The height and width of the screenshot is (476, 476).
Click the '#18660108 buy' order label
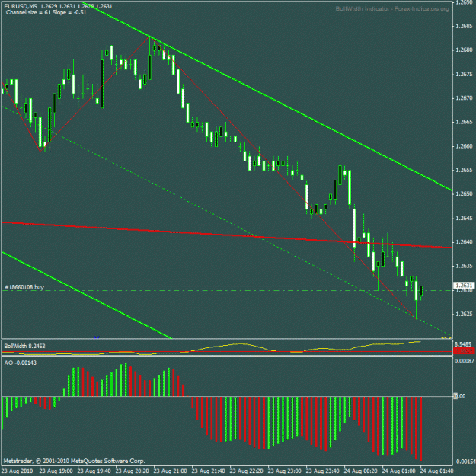(x=24, y=287)
